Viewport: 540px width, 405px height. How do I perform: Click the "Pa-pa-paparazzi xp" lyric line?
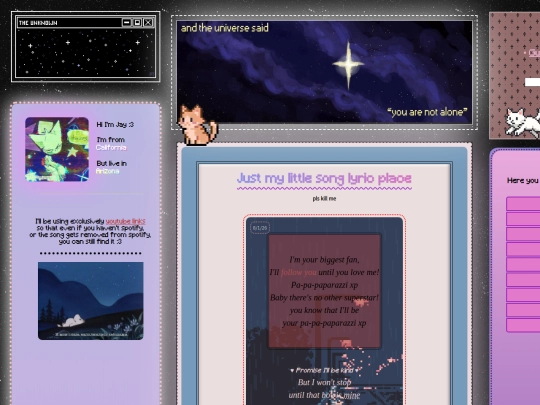click(324, 285)
